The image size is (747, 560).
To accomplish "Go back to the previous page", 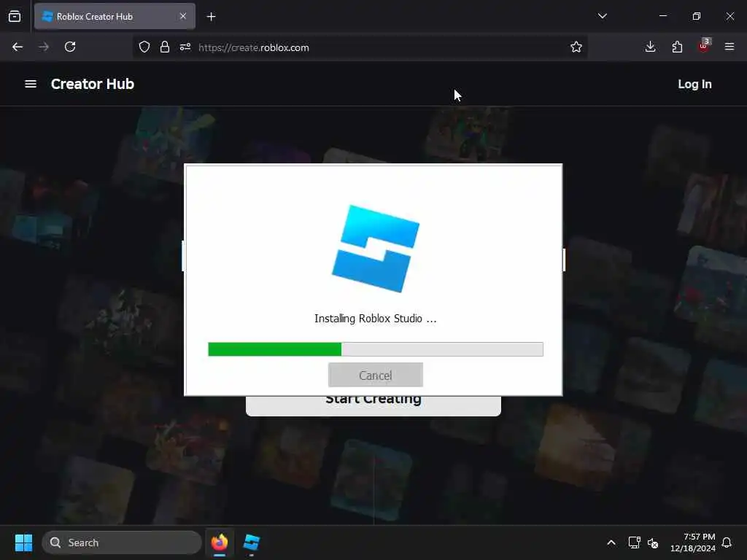I will click(18, 47).
